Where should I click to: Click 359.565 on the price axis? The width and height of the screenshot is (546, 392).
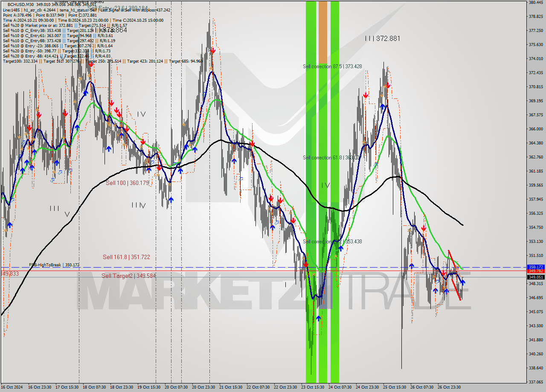(536, 185)
